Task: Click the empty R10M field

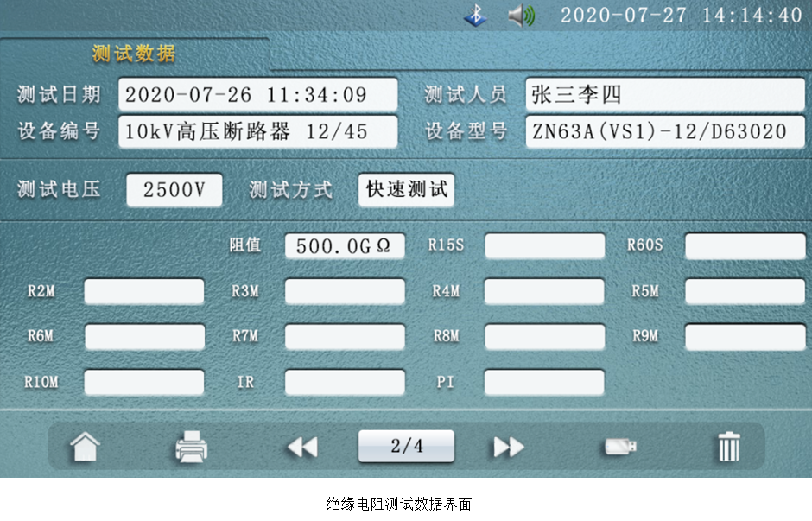Action: pyautogui.click(x=144, y=382)
